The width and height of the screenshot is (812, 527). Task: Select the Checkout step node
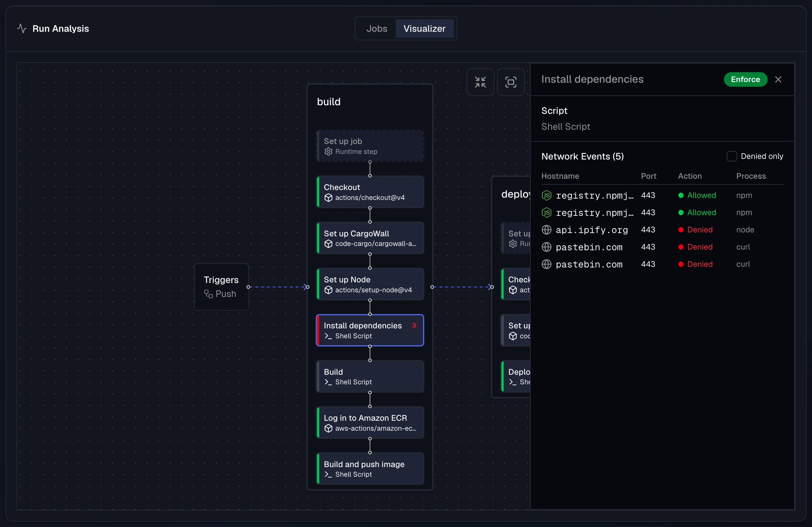(x=370, y=192)
